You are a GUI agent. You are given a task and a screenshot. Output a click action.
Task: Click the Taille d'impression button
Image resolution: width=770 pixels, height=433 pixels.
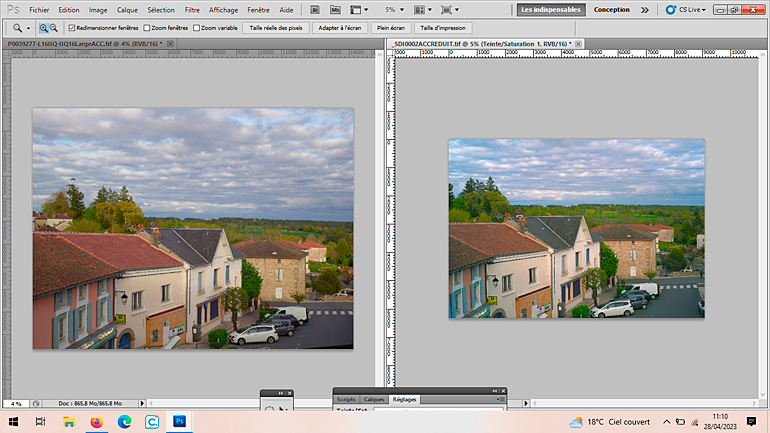(443, 28)
